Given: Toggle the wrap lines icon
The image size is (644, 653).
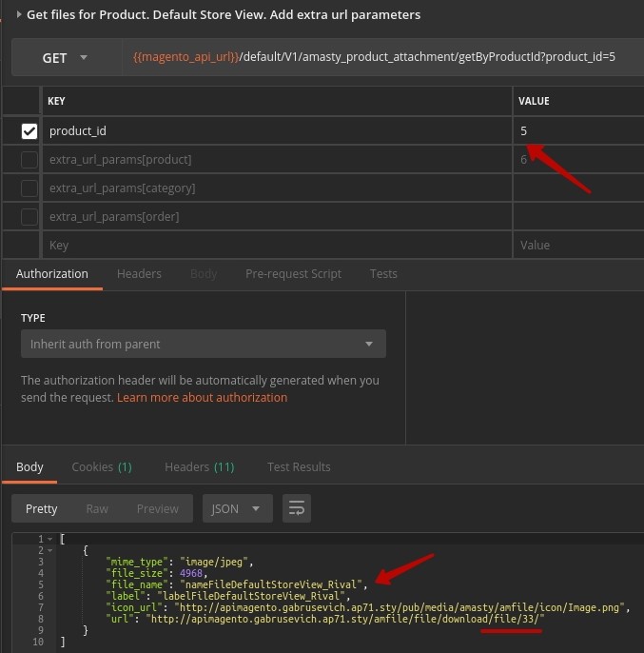Looking at the screenshot, I should pos(297,509).
